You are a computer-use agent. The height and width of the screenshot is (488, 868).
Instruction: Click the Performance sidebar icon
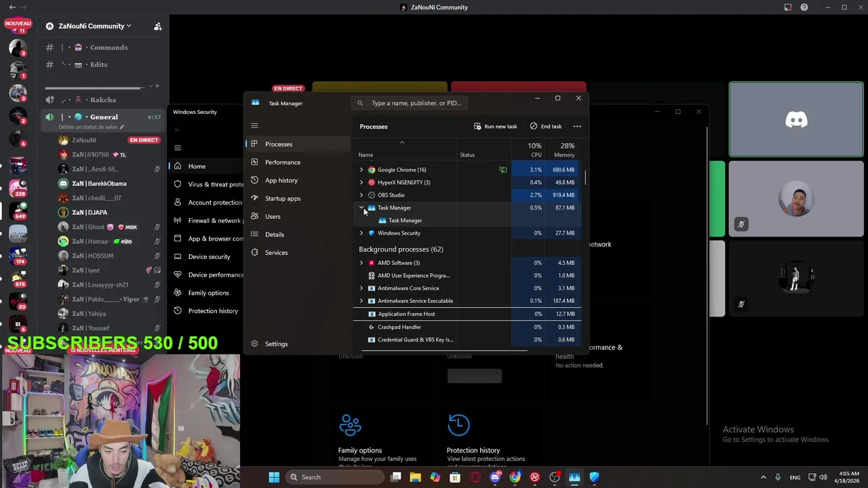(x=254, y=162)
